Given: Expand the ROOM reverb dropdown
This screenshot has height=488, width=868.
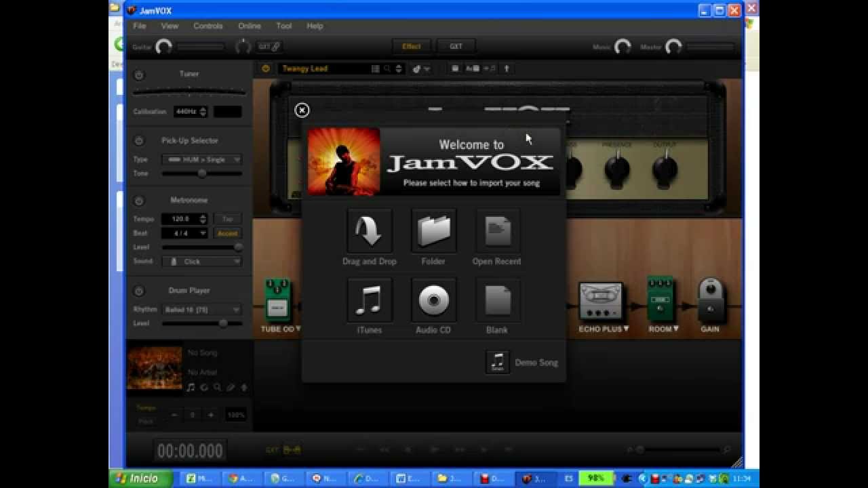Looking at the screenshot, I should click(x=675, y=329).
